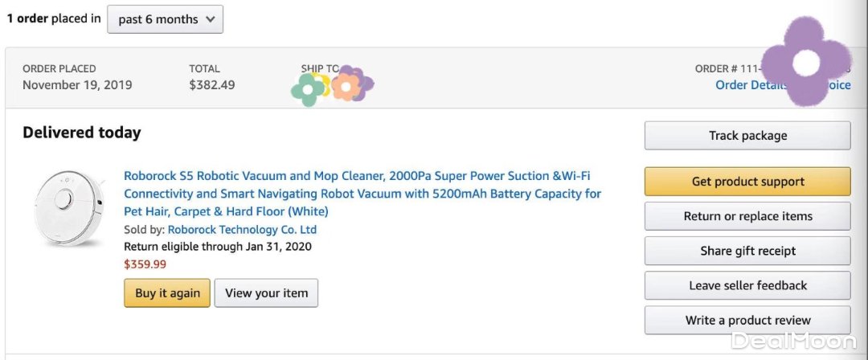
Task: Click the $359.99 item price
Action: [x=145, y=264]
